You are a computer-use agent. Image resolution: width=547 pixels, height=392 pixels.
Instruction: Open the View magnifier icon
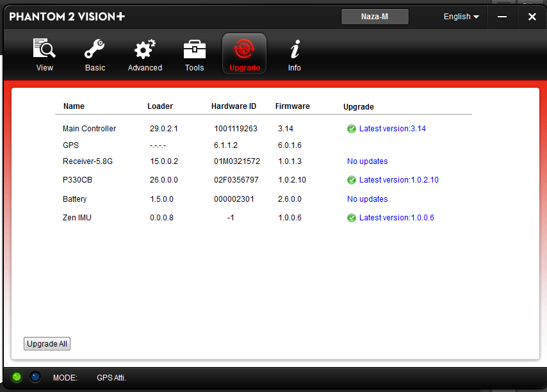point(44,49)
